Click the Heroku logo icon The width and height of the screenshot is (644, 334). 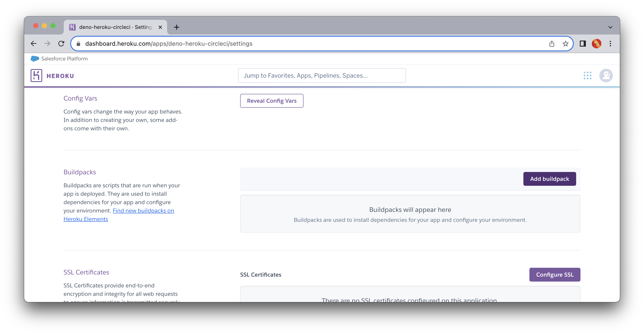pyautogui.click(x=36, y=76)
